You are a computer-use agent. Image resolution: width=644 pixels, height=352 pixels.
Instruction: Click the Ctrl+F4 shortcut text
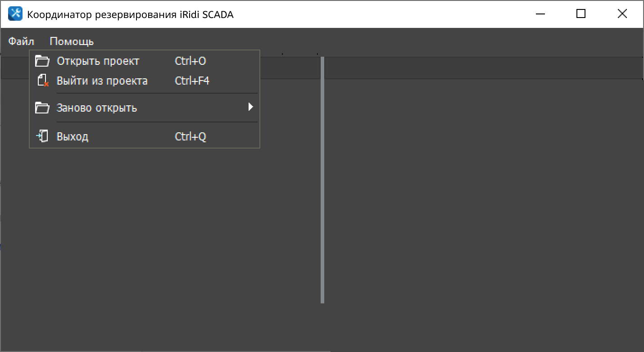pyautogui.click(x=192, y=81)
